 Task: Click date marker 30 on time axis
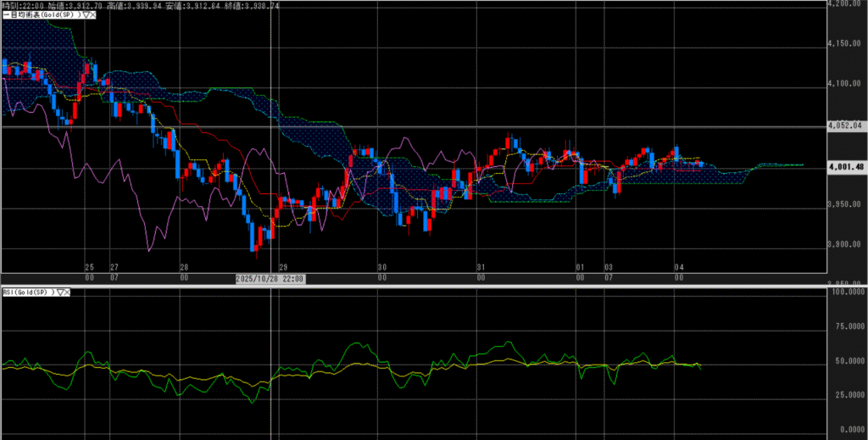coord(382,266)
